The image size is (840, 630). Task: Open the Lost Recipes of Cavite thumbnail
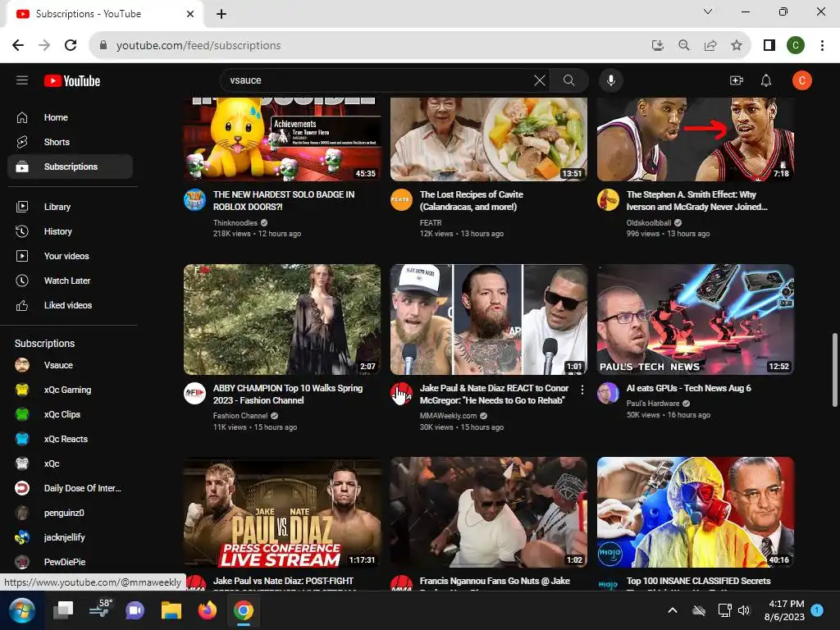click(489, 139)
